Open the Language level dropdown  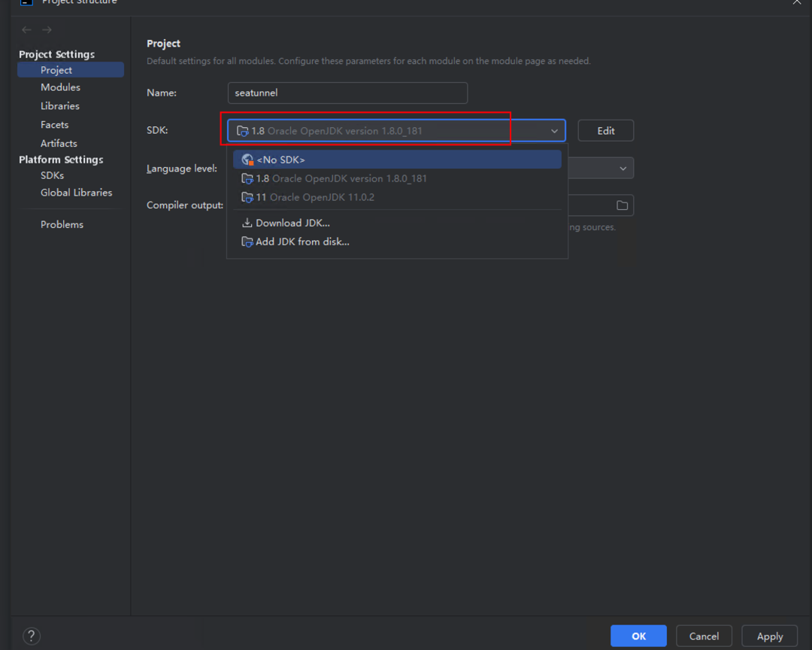coord(623,169)
